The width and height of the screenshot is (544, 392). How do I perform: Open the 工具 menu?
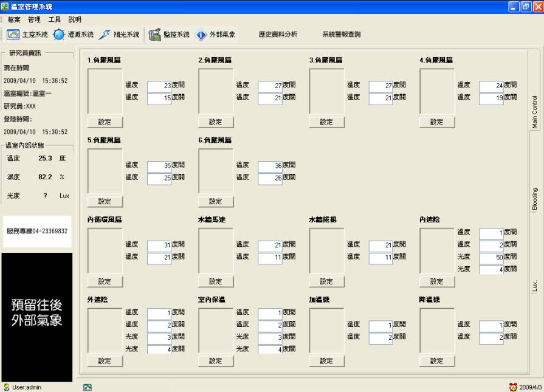(x=55, y=20)
